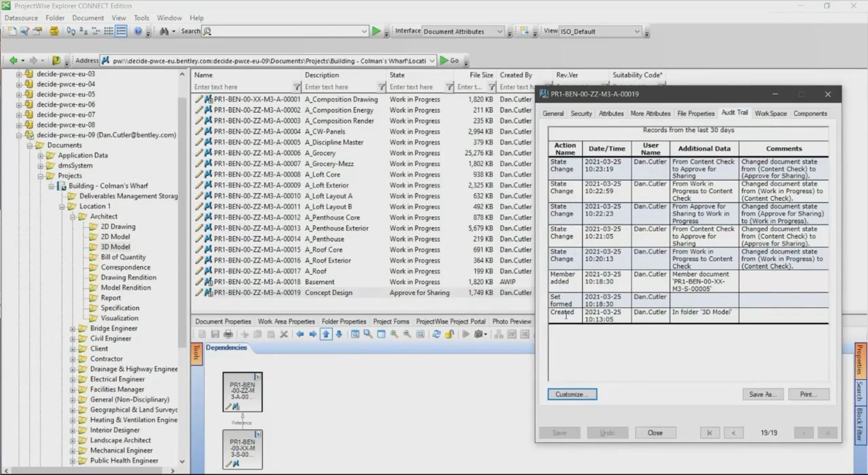Click the blue help question mark icon
868x475 pixels.
138,31
